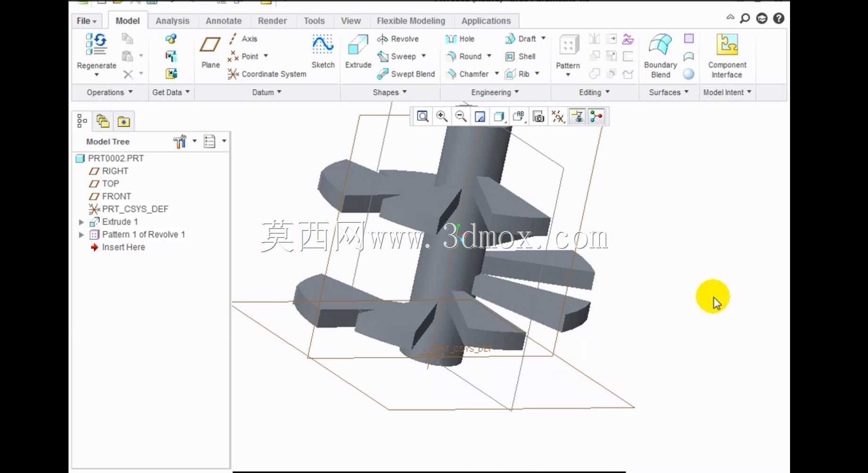Toggle spin center display
Image resolution: width=868 pixels, height=473 pixels.
[x=597, y=116]
